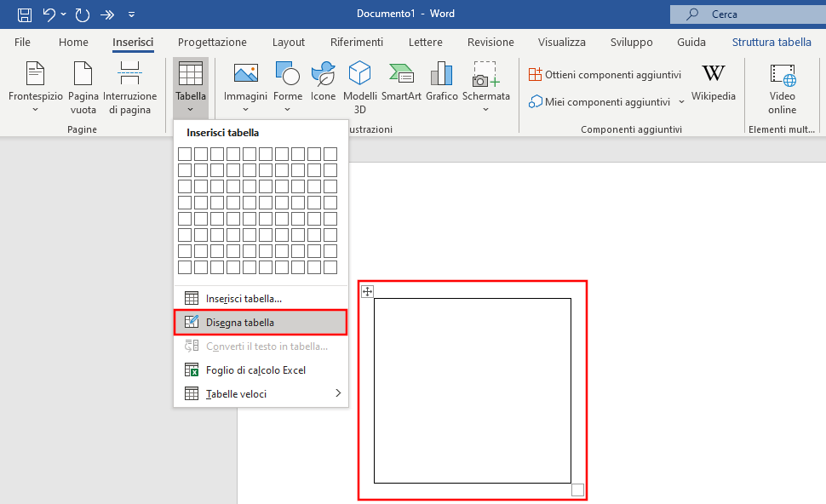Open the Guida tab
Screen dimensions: 826x504
[x=691, y=42]
